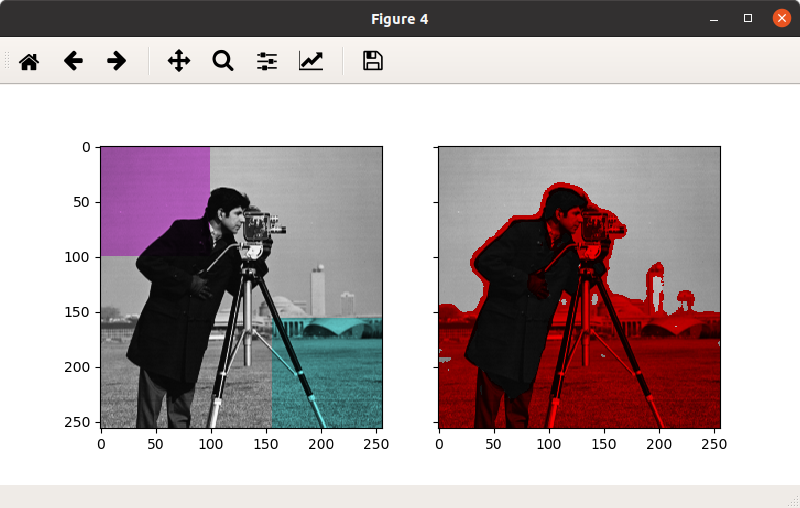
Task: Close the Figure 4 window
Action: point(782,18)
